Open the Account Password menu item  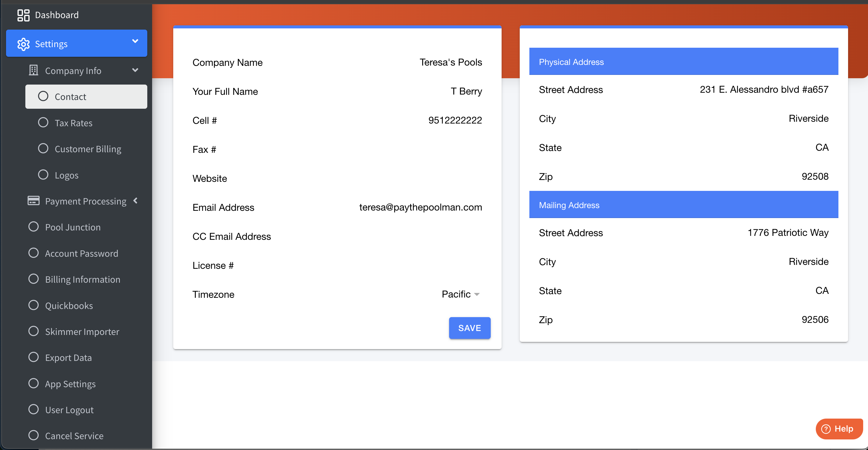tap(81, 253)
